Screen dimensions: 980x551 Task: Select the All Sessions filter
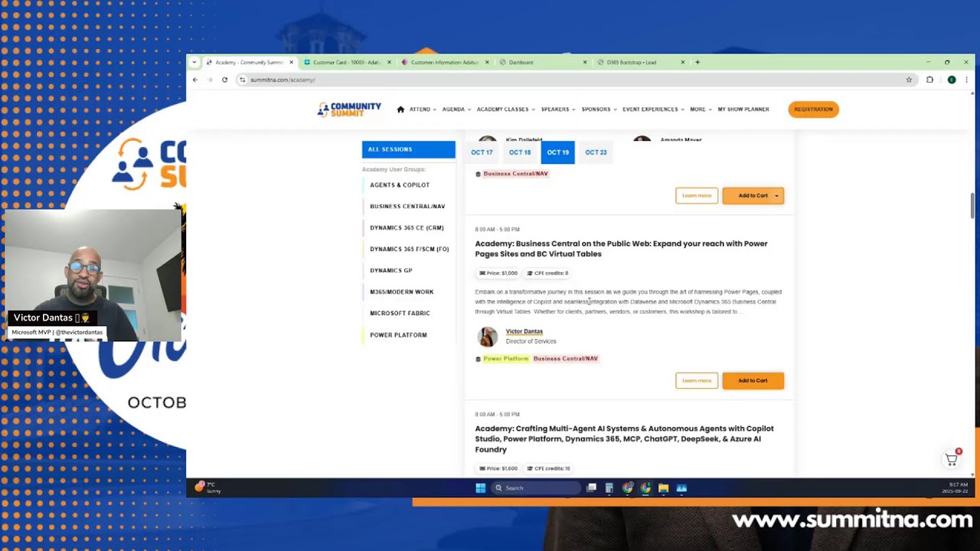point(408,149)
